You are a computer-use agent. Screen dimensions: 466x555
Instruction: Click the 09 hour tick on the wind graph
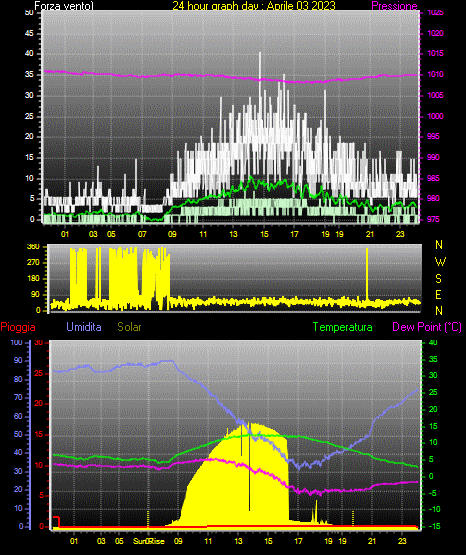[172, 234]
